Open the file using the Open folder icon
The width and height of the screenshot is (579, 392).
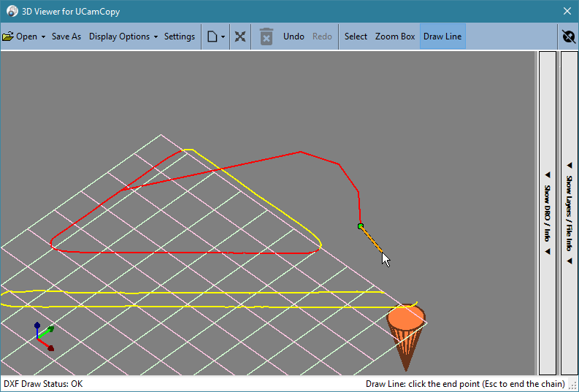[8, 36]
